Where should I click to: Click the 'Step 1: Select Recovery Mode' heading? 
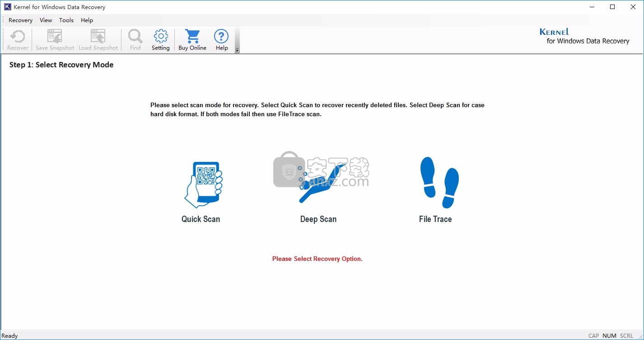pyautogui.click(x=61, y=65)
